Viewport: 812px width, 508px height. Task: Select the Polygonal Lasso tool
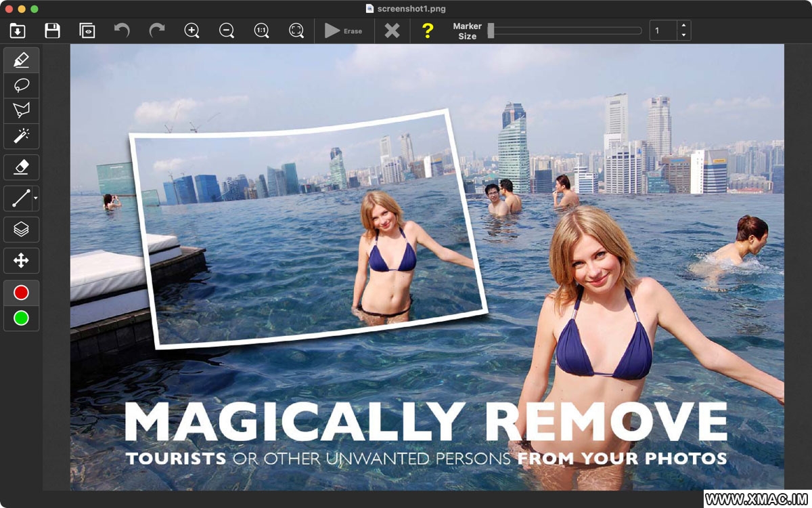pos(22,110)
